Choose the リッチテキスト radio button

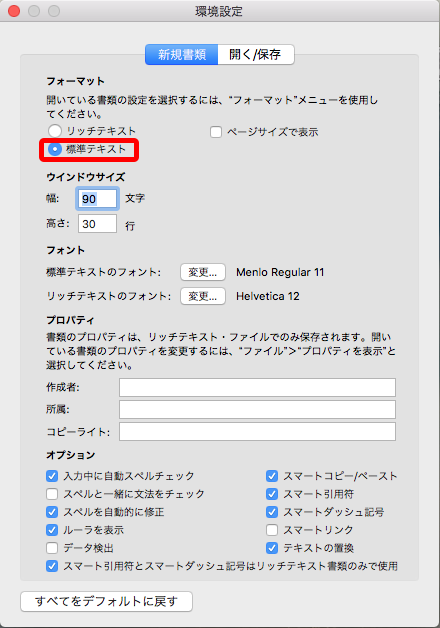55,131
